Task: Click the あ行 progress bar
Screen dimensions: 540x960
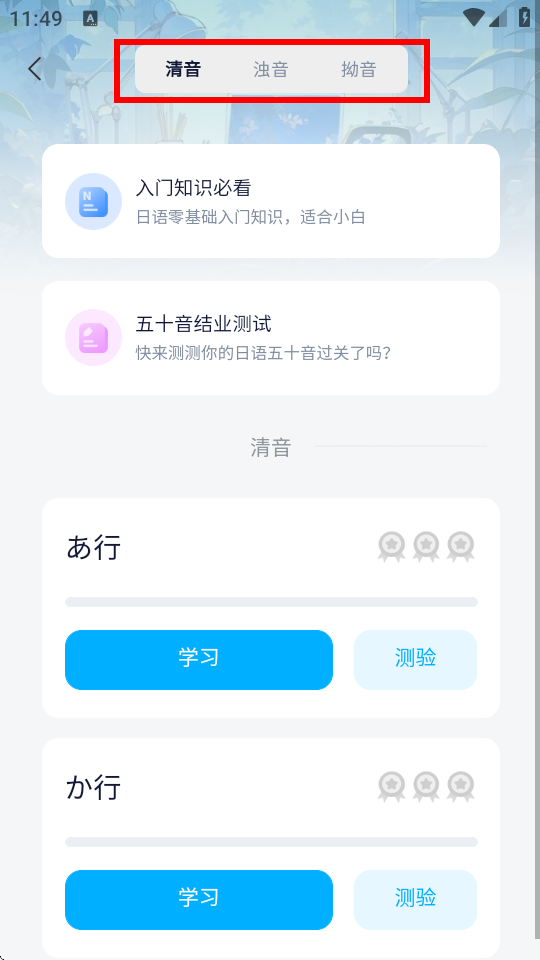Action: tap(271, 602)
